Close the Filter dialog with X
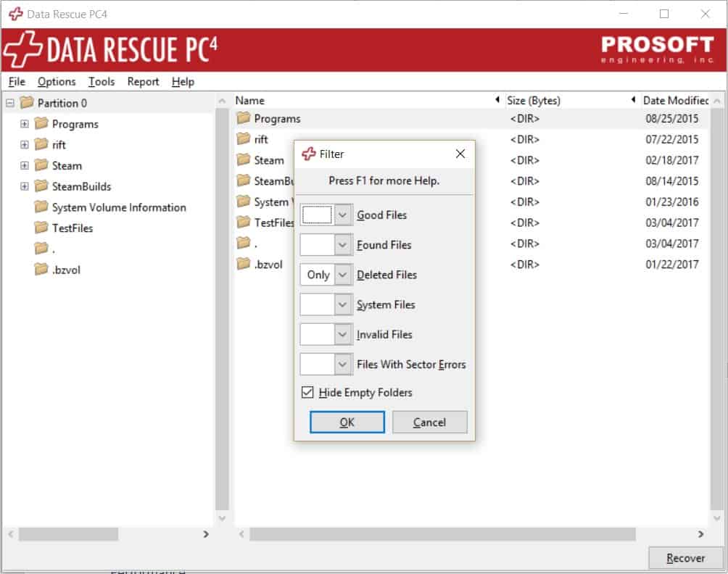The image size is (728, 574). 460,154
